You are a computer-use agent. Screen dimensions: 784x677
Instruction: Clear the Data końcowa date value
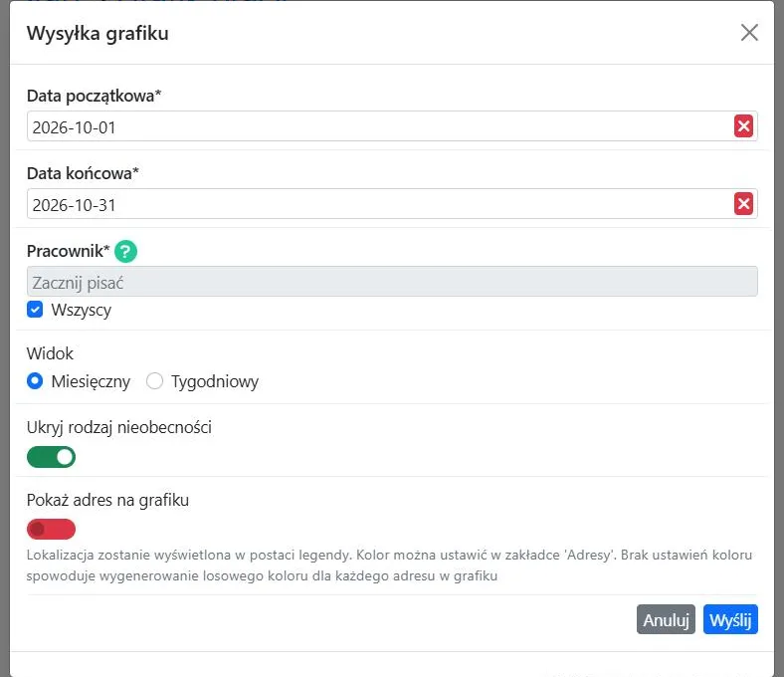tap(743, 204)
